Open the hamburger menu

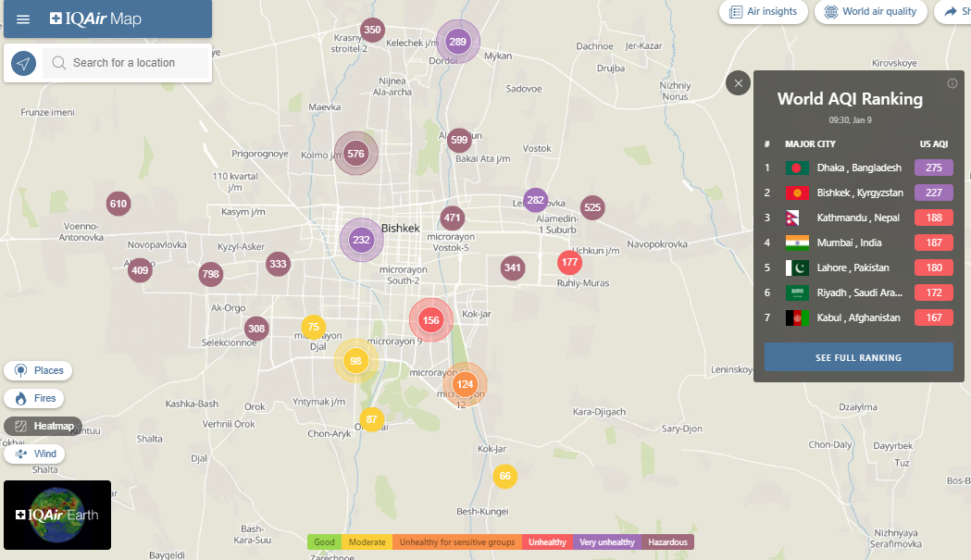point(23,19)
